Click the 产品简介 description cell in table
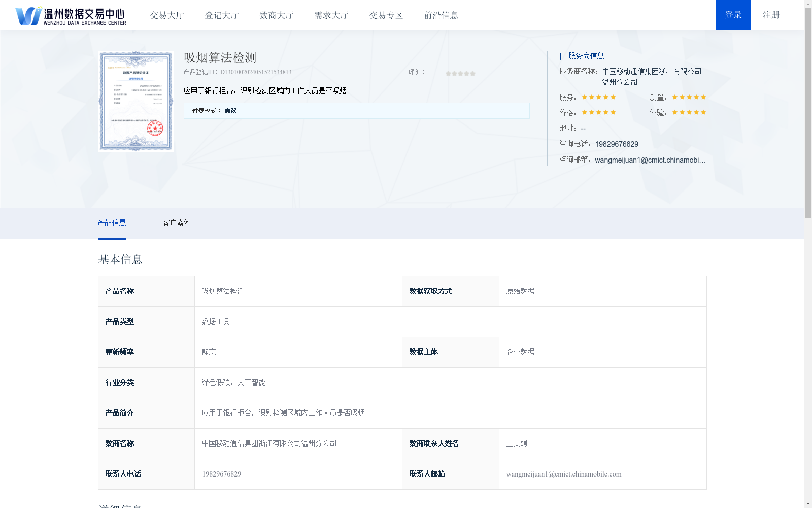Viewport: 812px width, 508px height. coord(450,413)
